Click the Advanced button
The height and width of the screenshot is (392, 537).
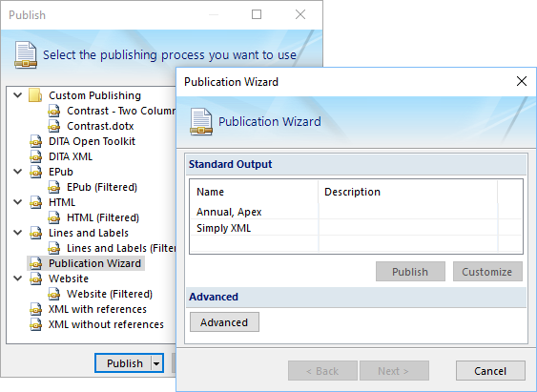pyautogui.click(x=224, y=322)
